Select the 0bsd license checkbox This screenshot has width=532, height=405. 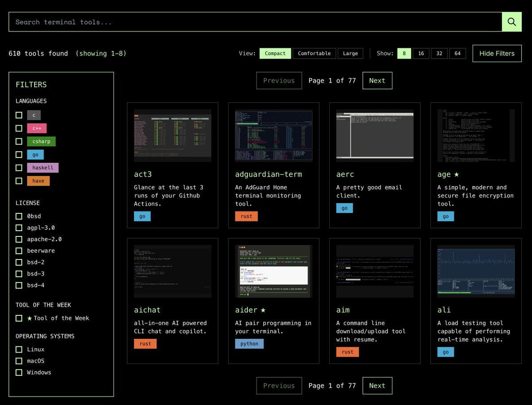[19, 216]
